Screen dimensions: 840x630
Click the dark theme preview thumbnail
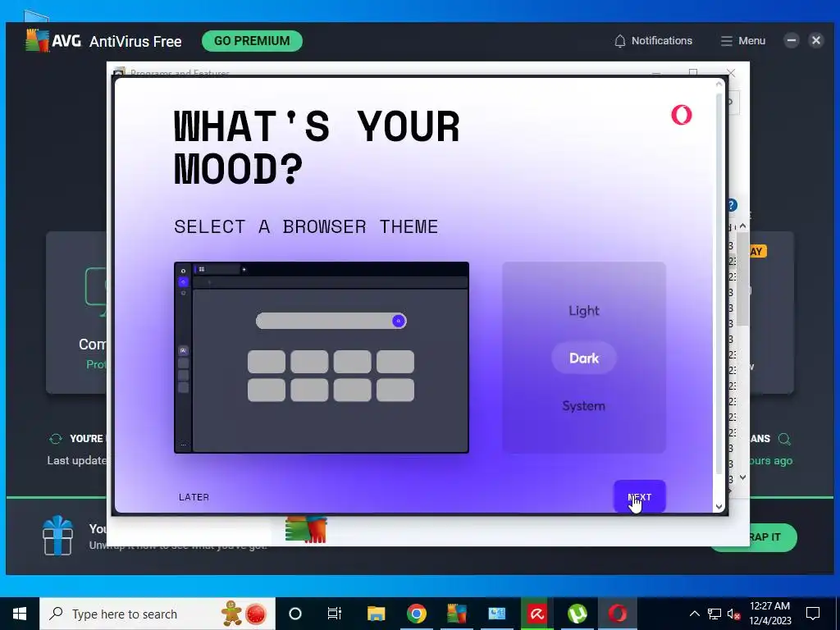click(x=322, y=358)
